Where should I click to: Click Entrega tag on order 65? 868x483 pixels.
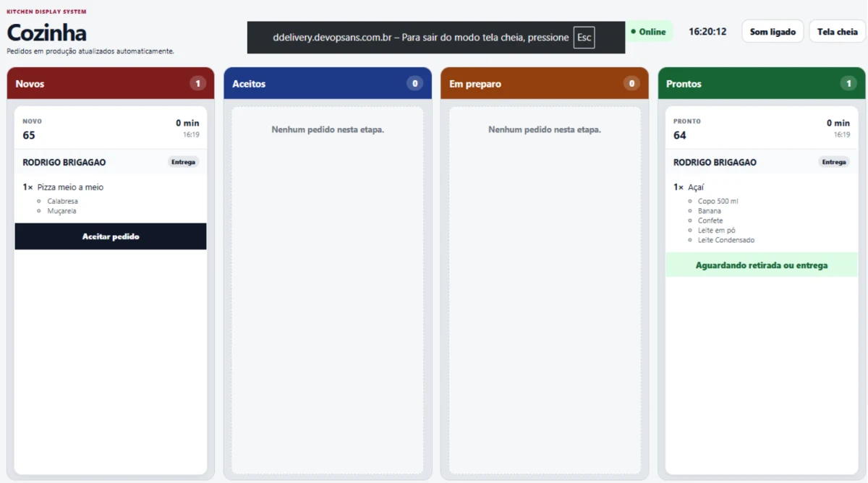[x=184, y=162]
